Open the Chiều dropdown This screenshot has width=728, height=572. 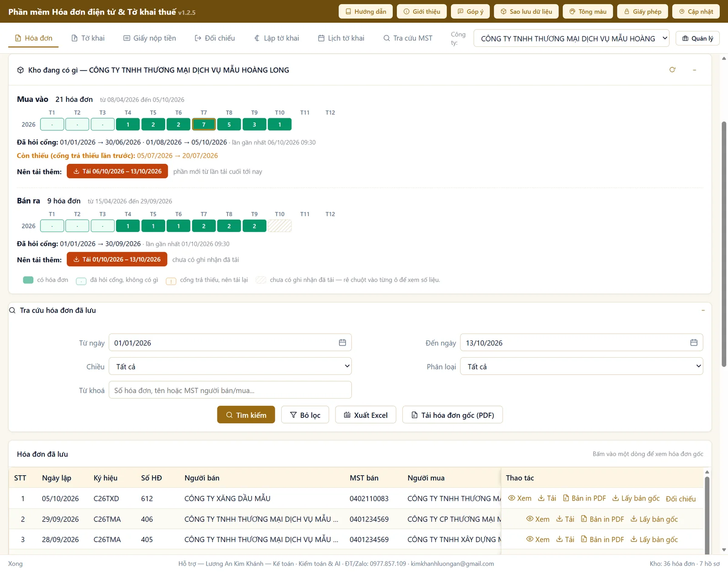(230, 366)
